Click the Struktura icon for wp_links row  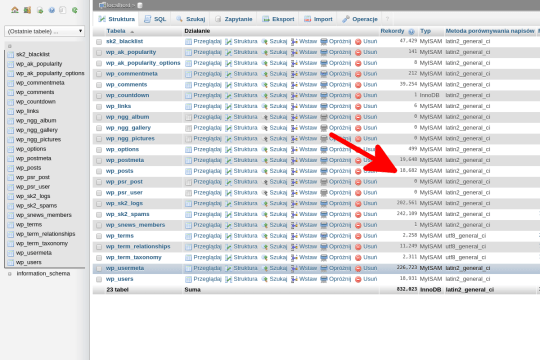tap(228, 106)
